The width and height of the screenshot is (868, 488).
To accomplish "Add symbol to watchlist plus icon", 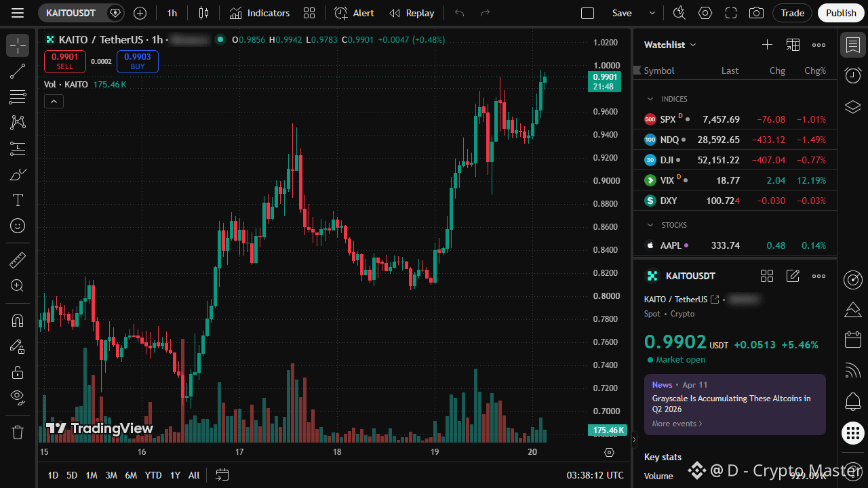I will [x=767, y=45].
